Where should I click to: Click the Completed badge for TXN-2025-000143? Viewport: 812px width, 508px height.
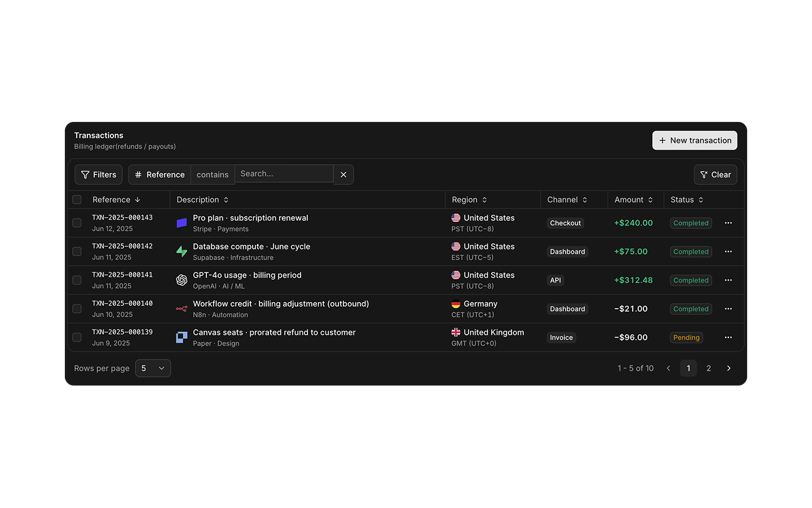click(691, 223)
